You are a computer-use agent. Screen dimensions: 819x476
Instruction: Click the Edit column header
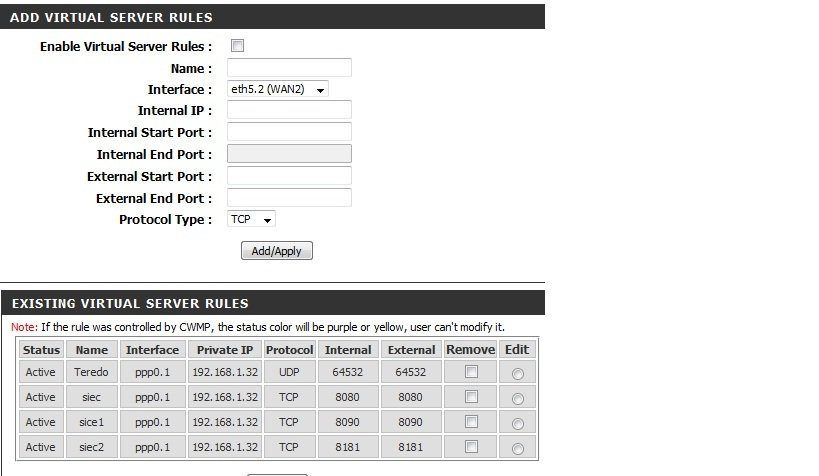point(517,350)
